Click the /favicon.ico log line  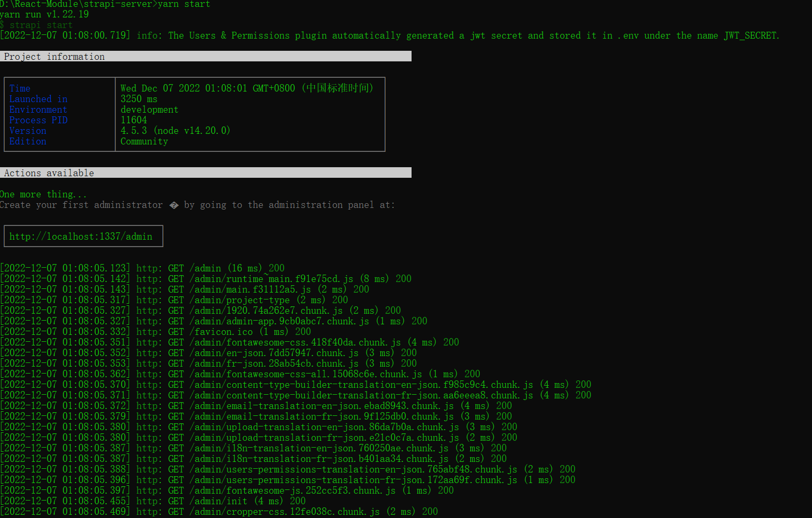pyautogui.click(x=156, y=332)
